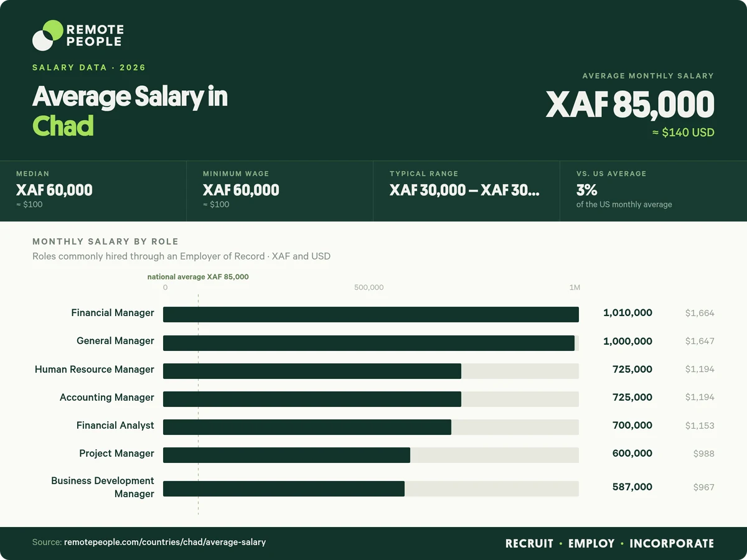Click the 'Roles commonly hired through an Employer of Record' subtitle

(x=149, y=256)
